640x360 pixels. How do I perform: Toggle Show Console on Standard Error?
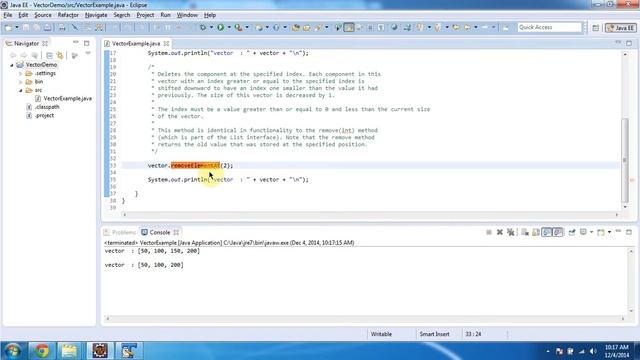tap(558, 232)
